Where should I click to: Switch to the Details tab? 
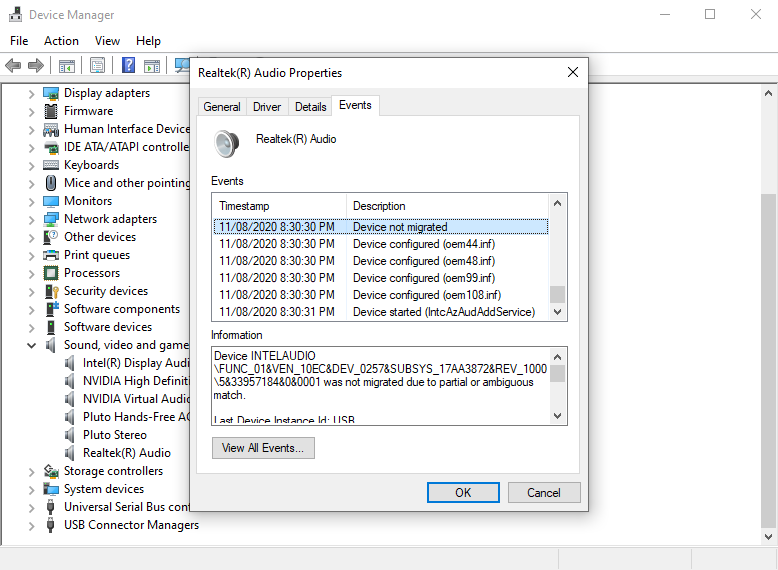click(x=311, y=107)
